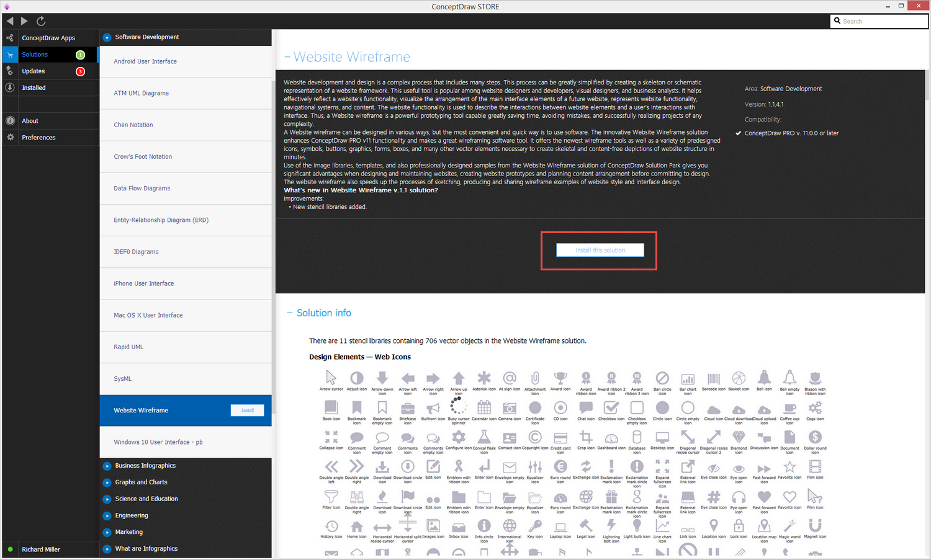Viewport: 931px width, 560px height.
Task: Open the Updates section
Action: pyautogui.click(x=50, y=71)
